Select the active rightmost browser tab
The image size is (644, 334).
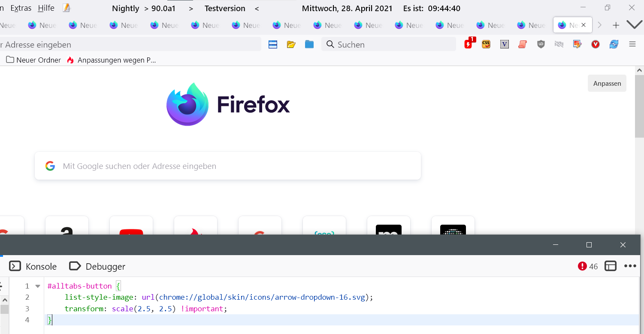(x=573, y=25)
